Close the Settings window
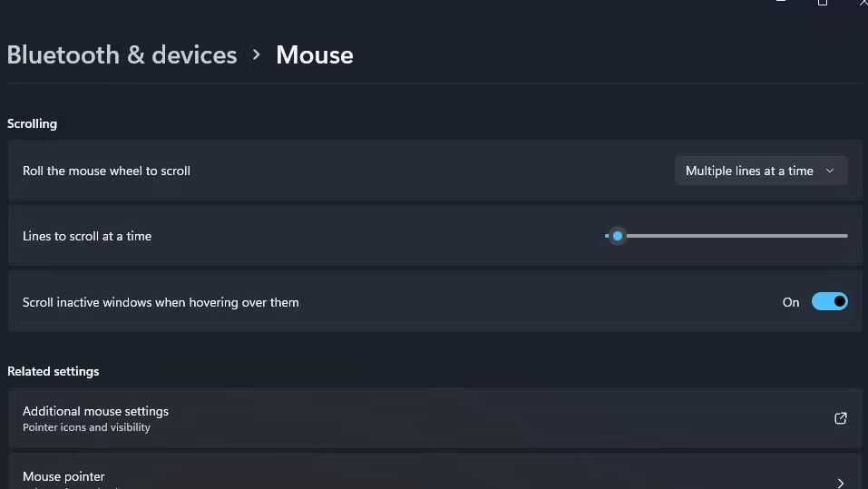This screenshot has height=489, width=868. 863,3
